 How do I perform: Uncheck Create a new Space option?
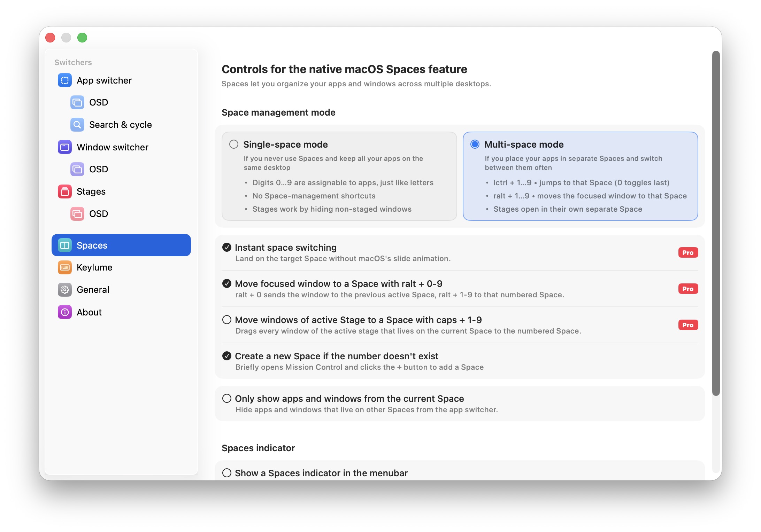(227, 356)
